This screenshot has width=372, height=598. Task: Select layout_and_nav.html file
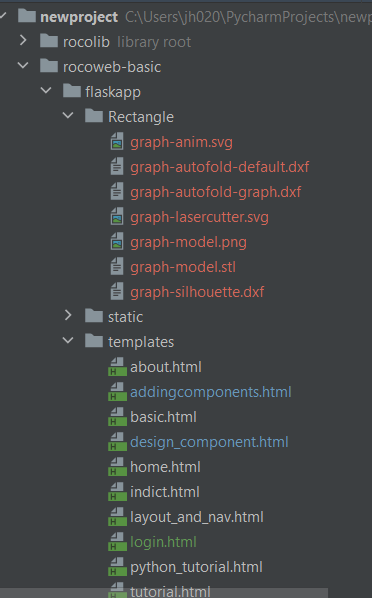pyautogui.click(x=196, y=517)
